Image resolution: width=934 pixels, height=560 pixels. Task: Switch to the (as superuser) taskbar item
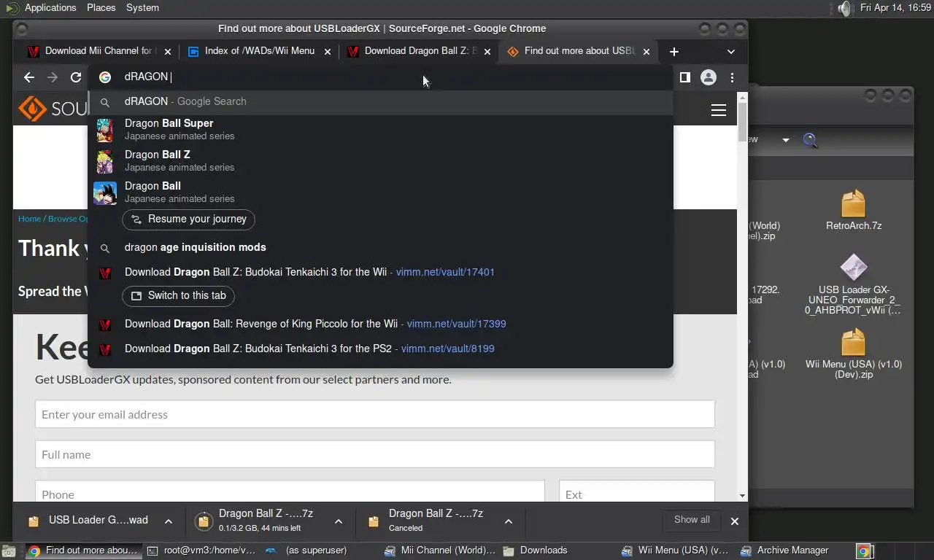(x=321, y=551)
